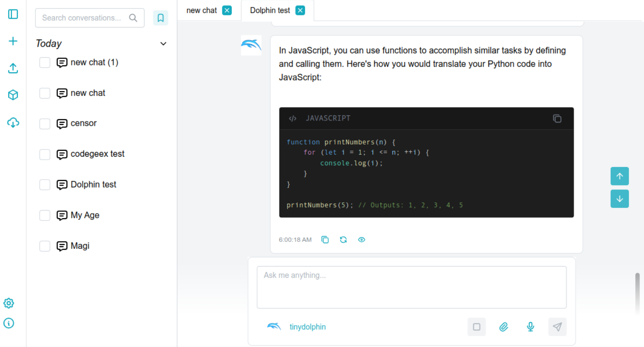
Task: Open the Dolphin test sidebar conversation
Action: tap(94, 184)
